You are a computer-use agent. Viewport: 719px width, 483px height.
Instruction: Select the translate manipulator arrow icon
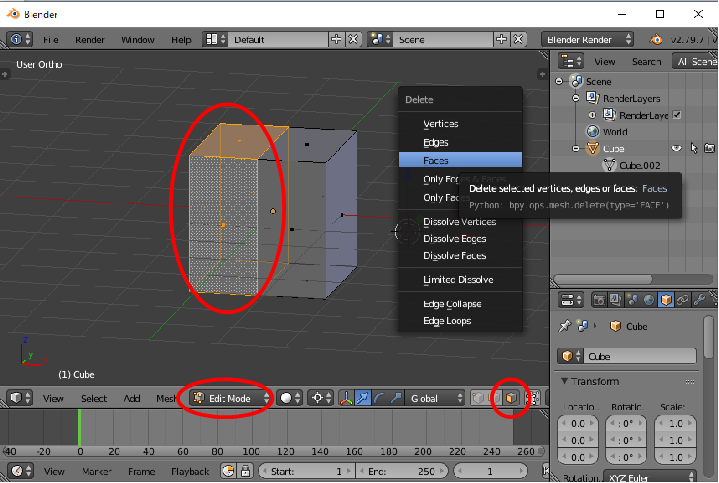362,398
